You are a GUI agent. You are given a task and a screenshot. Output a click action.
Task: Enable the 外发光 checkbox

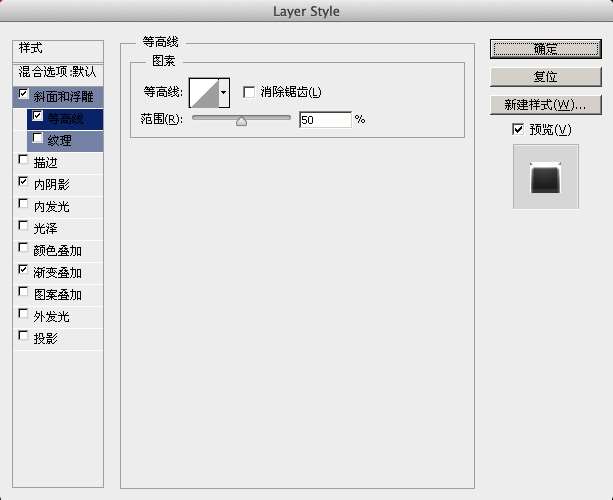[23, 314]
